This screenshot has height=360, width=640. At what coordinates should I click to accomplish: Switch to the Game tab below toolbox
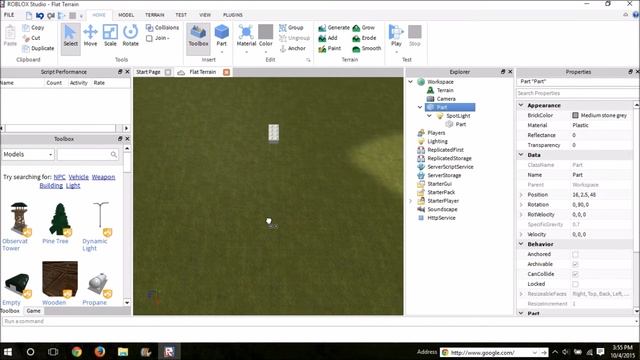(x=33, y=311)
